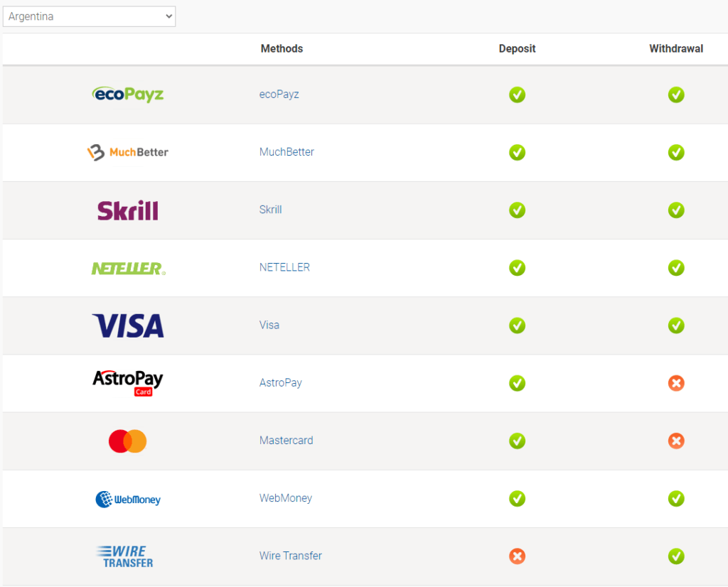Open the MuchBetter method link
Viewport: 728px width, 587px height.
click(x=287, y=152)
